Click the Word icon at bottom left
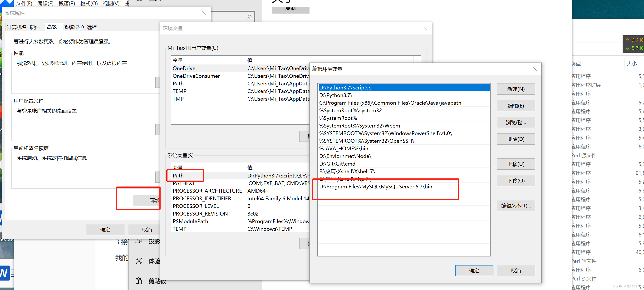This screenshot has width=644, height=290. point(5,273)
